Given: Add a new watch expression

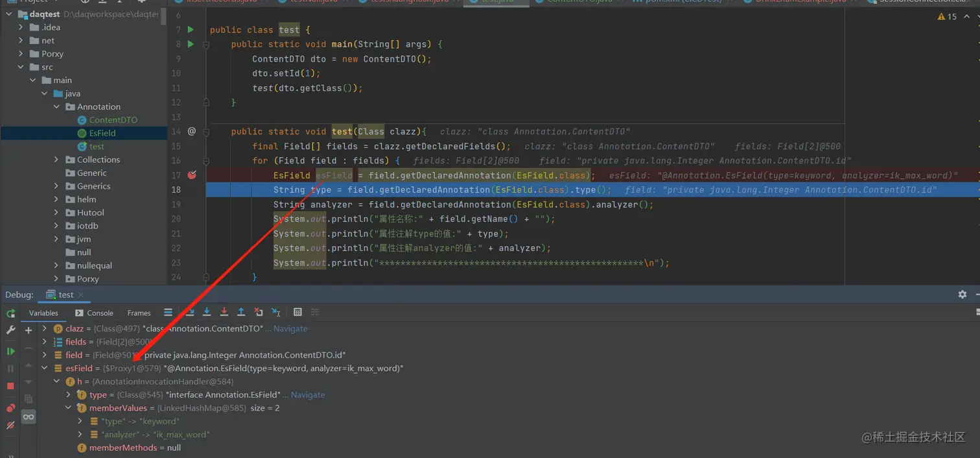Looking at the screenshot, I should 29,330.
